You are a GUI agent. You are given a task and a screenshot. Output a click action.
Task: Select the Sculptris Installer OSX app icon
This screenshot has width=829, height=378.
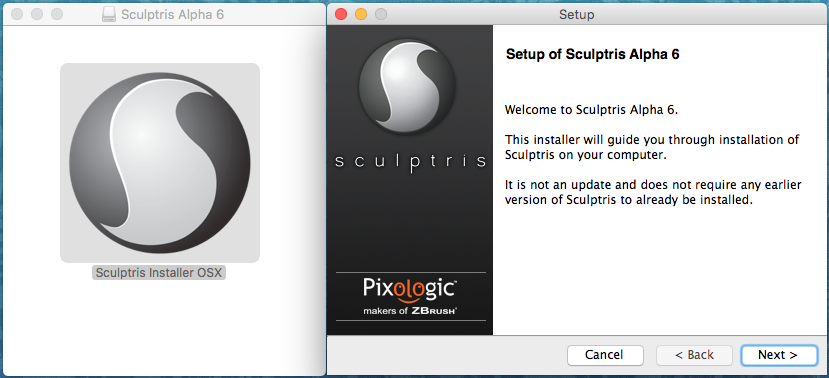pos(160,163)
